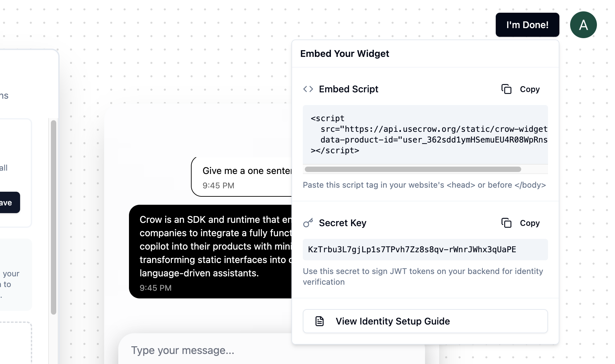Click the Give me a one sentence chat bubble

click(241, 176)
